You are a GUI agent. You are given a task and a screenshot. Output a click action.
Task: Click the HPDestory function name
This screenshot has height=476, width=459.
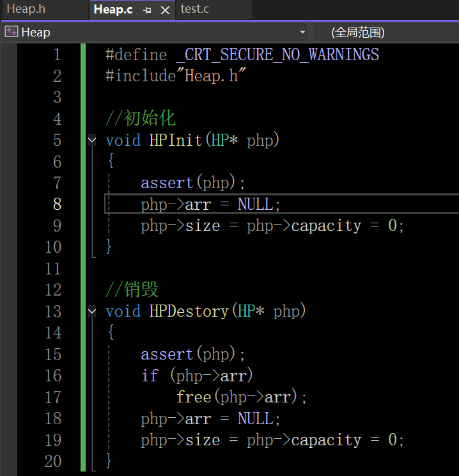[x=189, y=312]
